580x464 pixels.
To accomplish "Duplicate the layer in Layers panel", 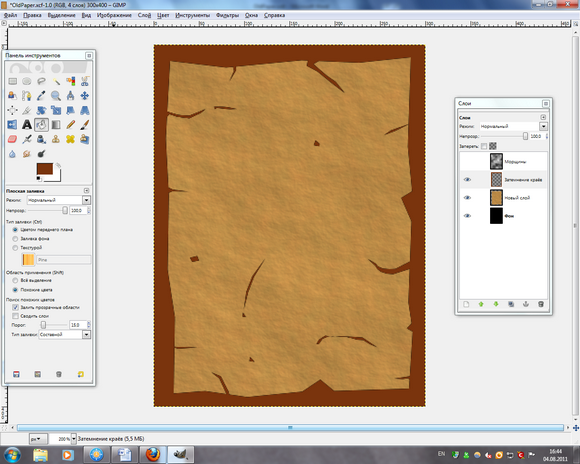I will click(x=511, y=304).
